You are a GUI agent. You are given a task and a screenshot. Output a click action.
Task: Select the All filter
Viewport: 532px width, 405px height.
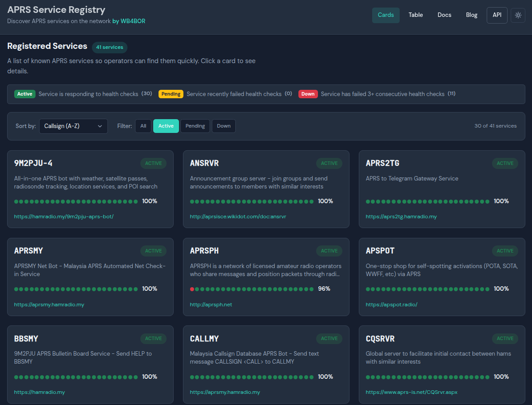click(143, 126)
